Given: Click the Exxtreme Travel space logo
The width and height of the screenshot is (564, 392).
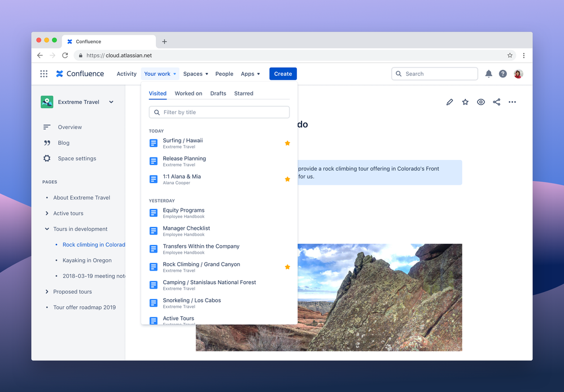Looking at the screenshot, I should coord(47,102).
